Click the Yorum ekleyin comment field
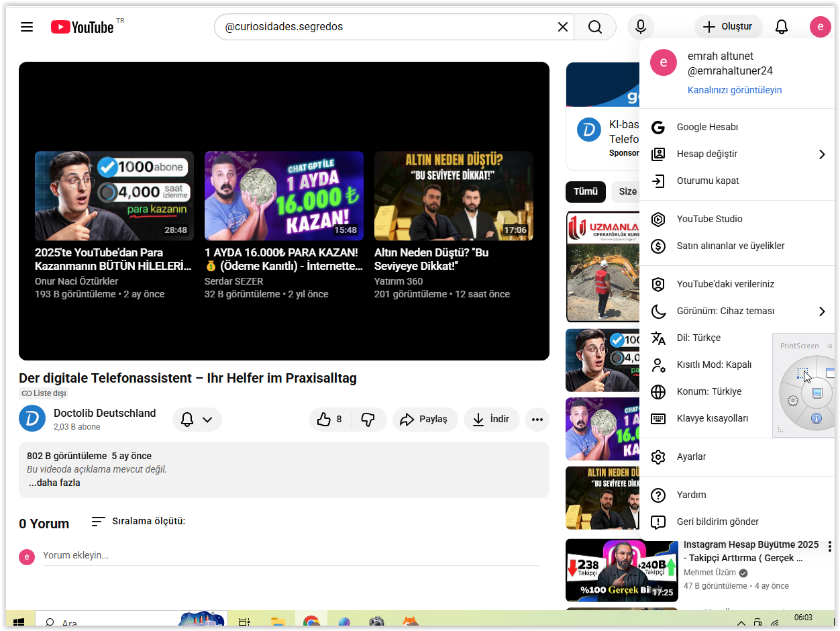This screenshot has width=840, height=631. pyautogui.click(x=291, y=556)
